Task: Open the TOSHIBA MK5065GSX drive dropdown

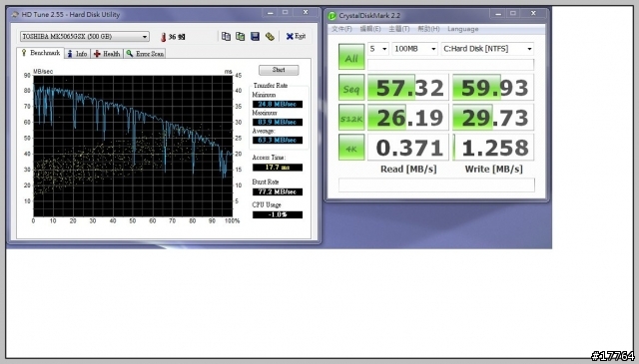Action: pyautogui.click(x=85, y=36)
